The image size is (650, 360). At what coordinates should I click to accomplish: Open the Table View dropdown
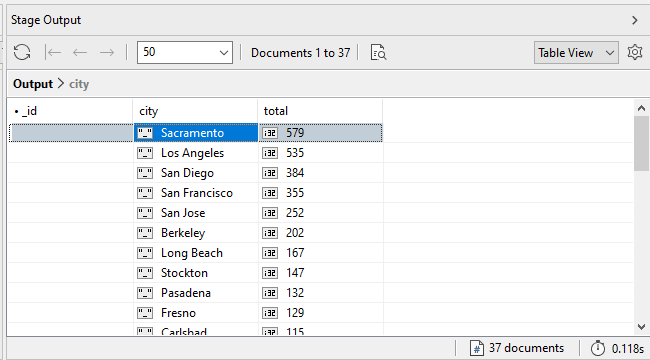[576, 53]
